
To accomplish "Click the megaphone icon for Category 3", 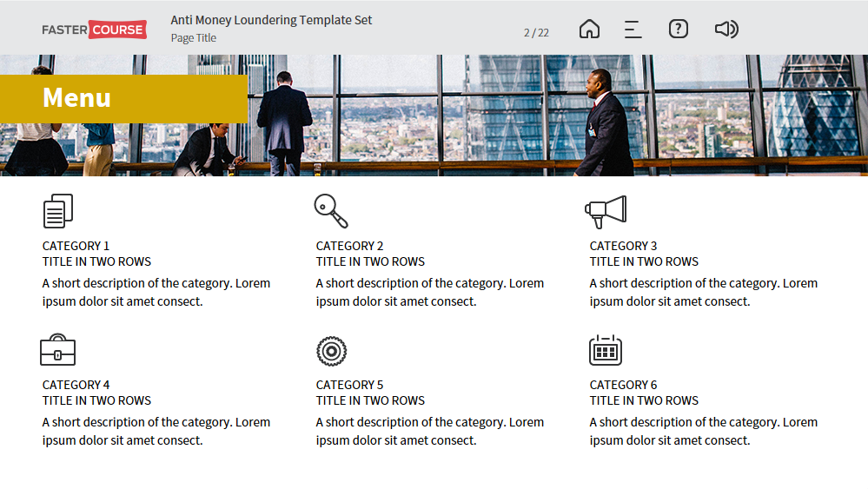I will click(606, 211).
